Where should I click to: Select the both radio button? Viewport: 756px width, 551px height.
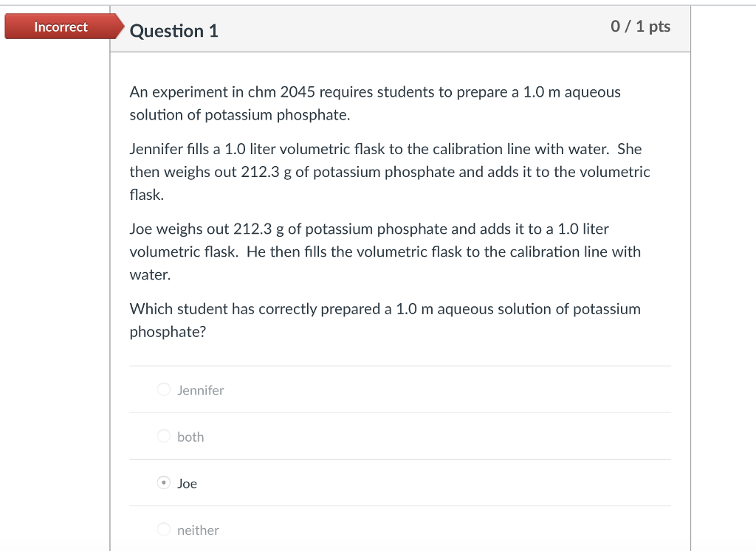point(164,436)
